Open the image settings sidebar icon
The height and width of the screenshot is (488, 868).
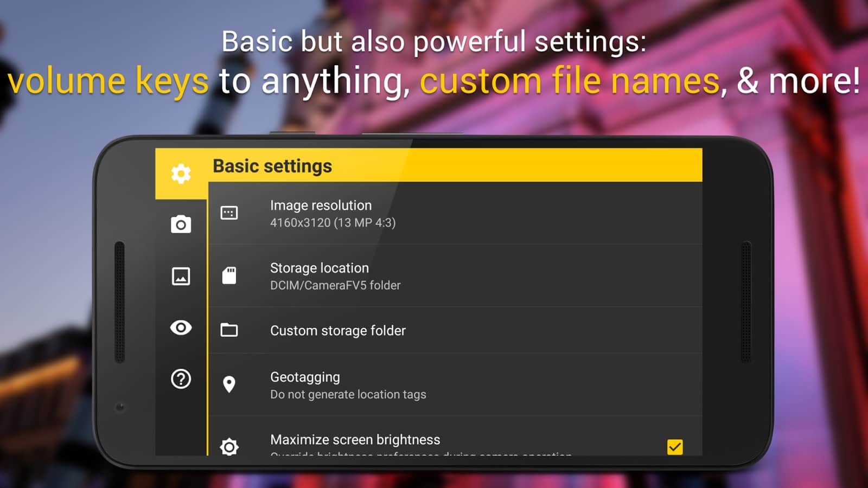point(181,276)
